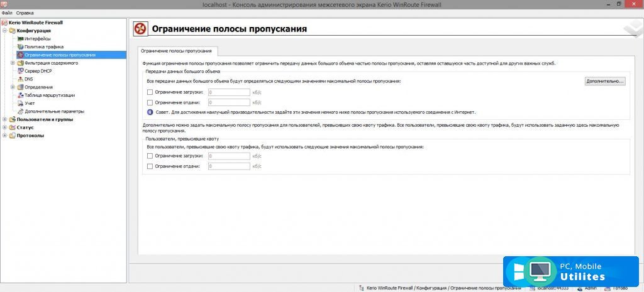Expand the Фильтрация содержимого node
Screen dimensions: 644x292
13,63
